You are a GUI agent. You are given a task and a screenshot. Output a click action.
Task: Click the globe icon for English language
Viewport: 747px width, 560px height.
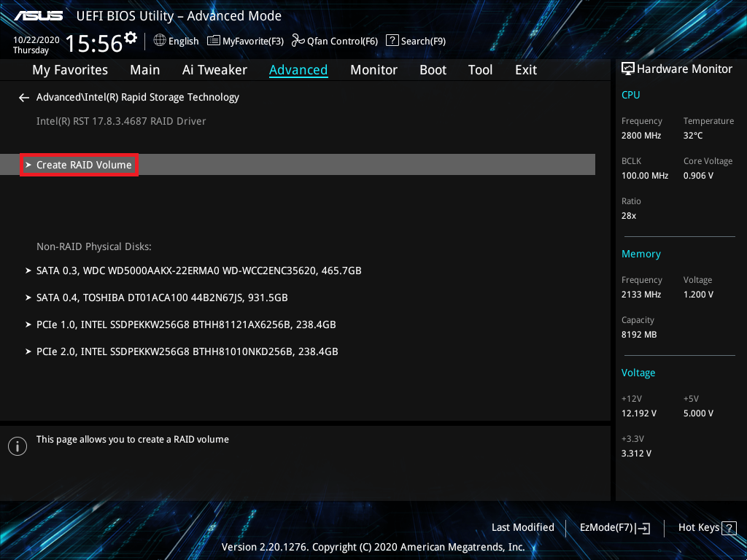click(160, 41)
